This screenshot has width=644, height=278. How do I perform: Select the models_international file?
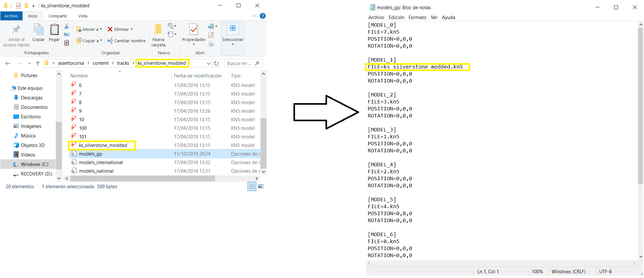pyautogui.click(x=101, y=162)
